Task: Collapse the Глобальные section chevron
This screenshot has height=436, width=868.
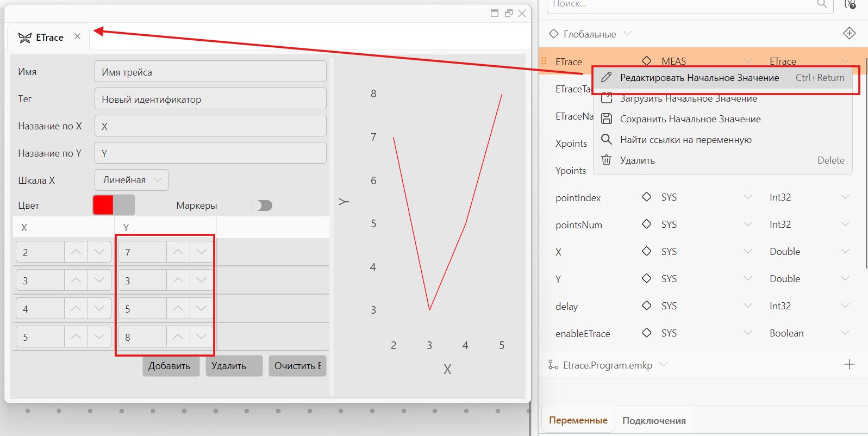Action: 627,34
